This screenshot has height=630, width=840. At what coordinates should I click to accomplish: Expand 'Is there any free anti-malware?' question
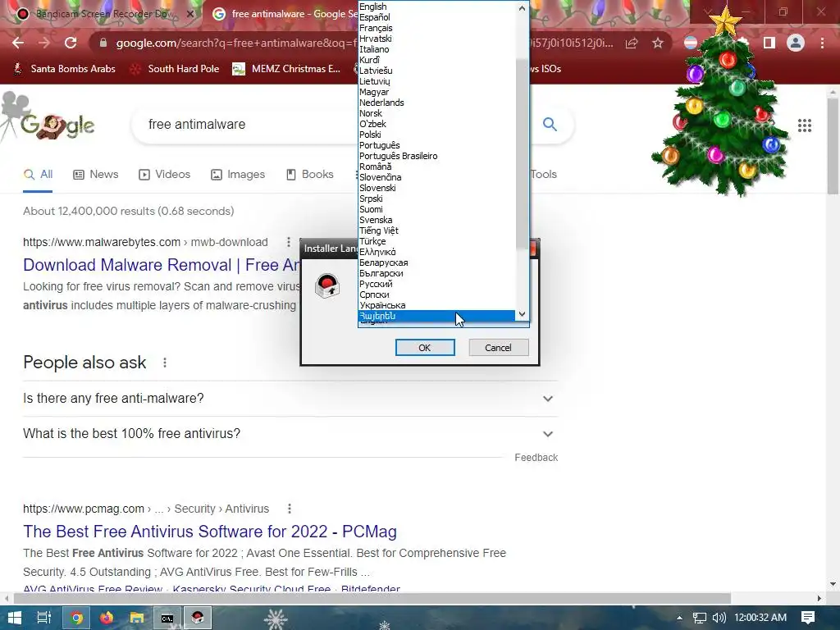tap(290, 399)
